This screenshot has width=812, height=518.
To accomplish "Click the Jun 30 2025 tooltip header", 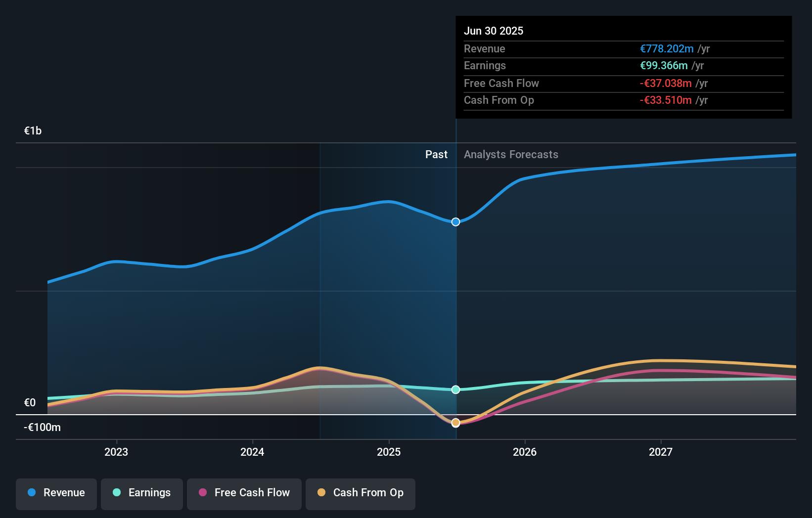I will click(494, 31).
